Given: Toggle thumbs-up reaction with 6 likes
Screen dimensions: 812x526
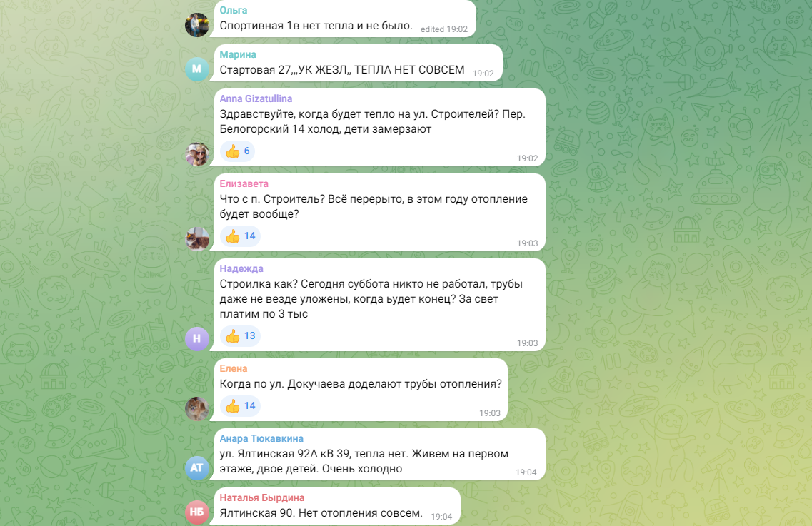Looking at the screenshot, I should 237,151.
